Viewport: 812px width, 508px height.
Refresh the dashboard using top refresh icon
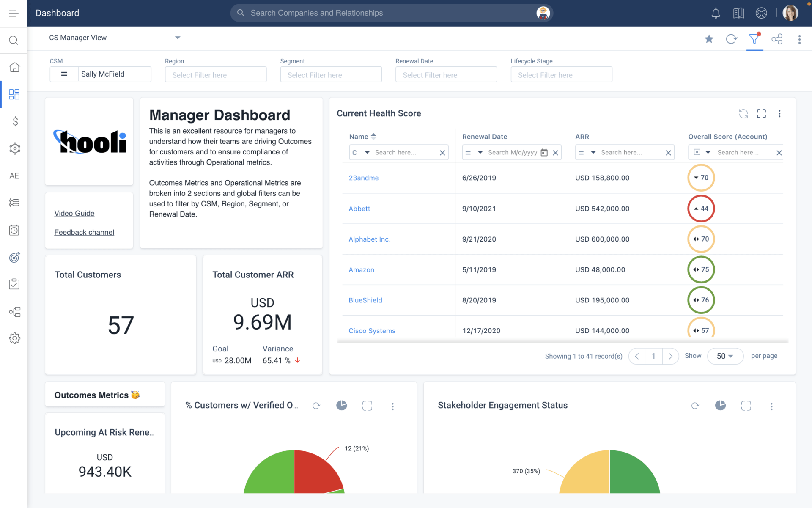[x=731, y=39]
